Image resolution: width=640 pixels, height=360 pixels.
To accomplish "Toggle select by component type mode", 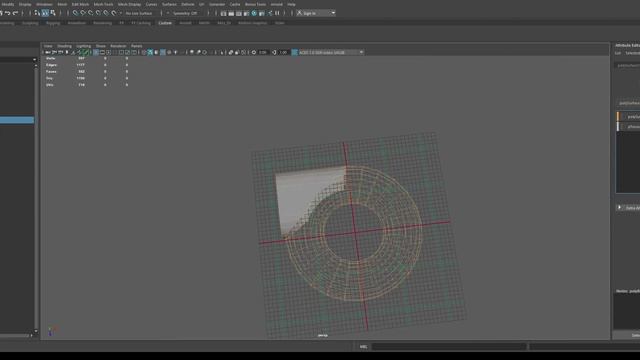I will point(53,13).
